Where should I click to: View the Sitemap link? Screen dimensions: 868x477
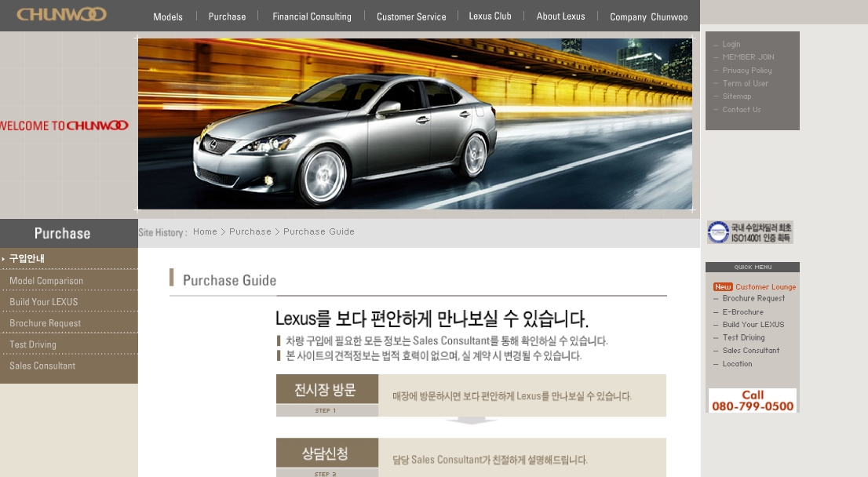736,96
